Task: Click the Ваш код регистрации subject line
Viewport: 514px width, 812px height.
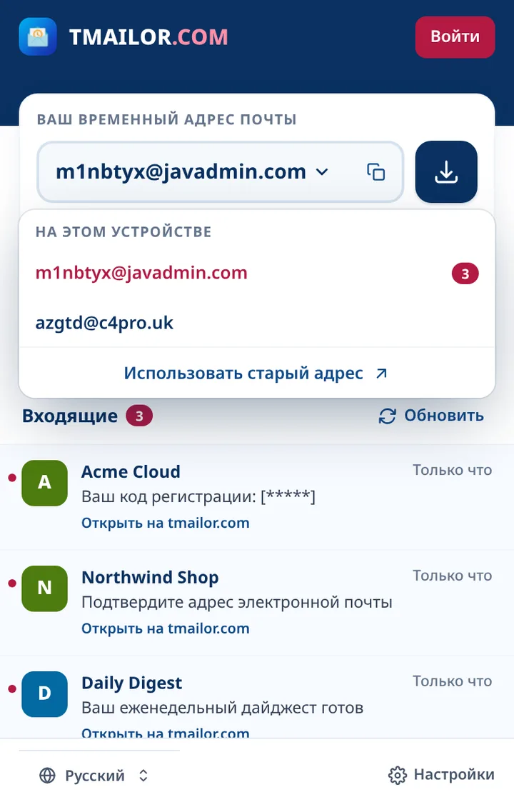Action: pos(198,497)
